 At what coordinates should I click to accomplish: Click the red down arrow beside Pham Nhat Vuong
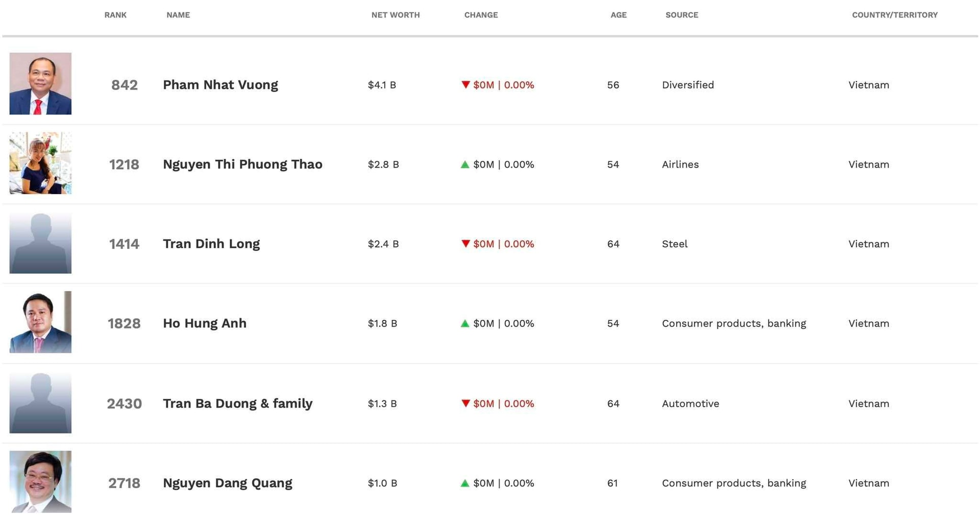coord(465,85)
